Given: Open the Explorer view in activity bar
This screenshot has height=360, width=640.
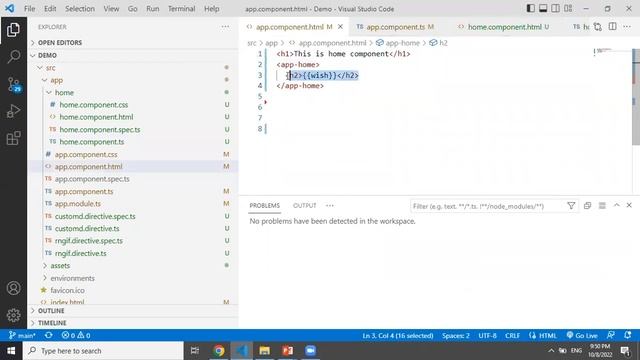Looking at the screenshot, I should 13,30.
